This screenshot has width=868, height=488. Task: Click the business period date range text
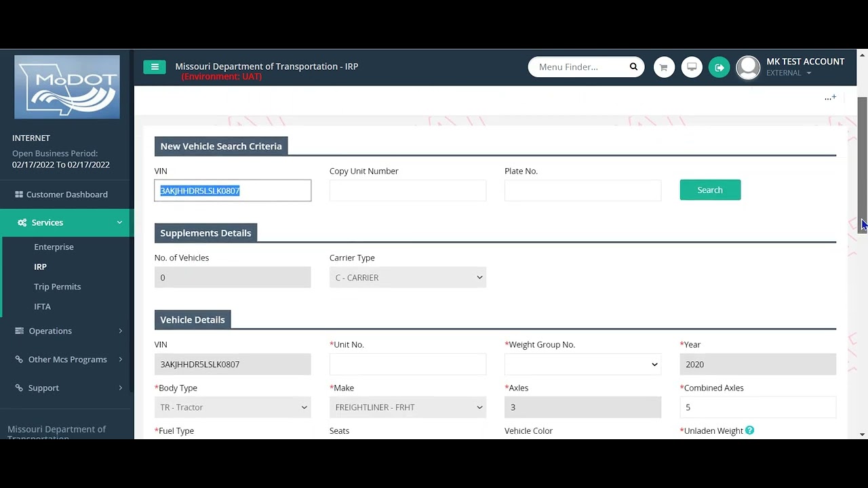click(x=61, y=165)
